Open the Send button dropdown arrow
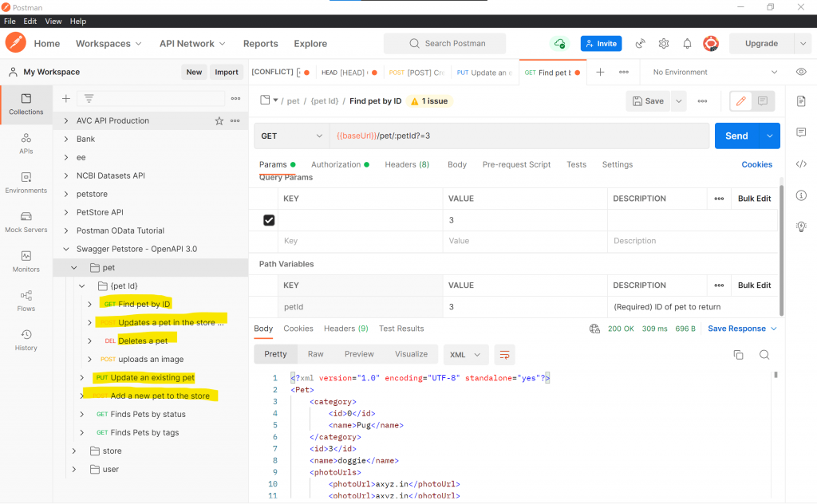The image size is (817, 504). [x=770, y=136]
